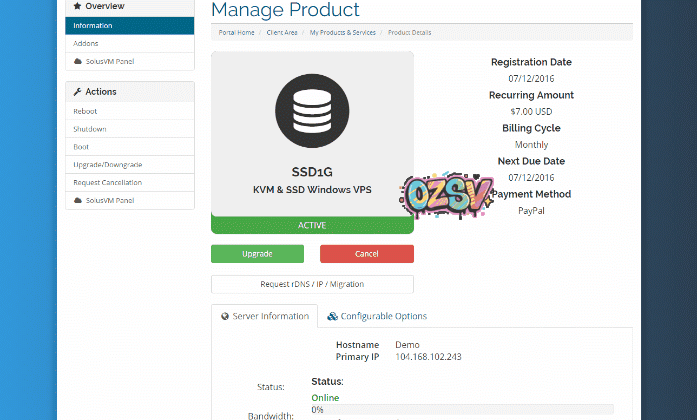Click the globe icon on Server Information tab
This screenshot has height=420, width=697.
(x=225, y=316)
